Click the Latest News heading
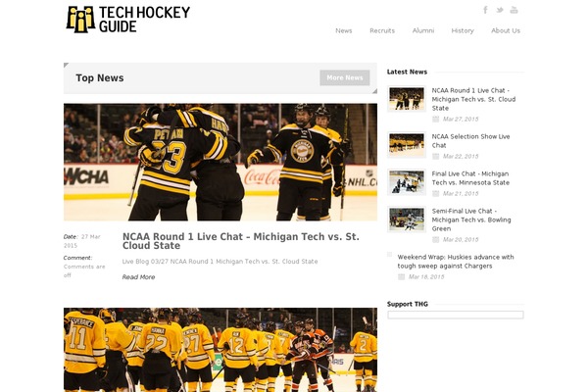 [x=407, y=72]
